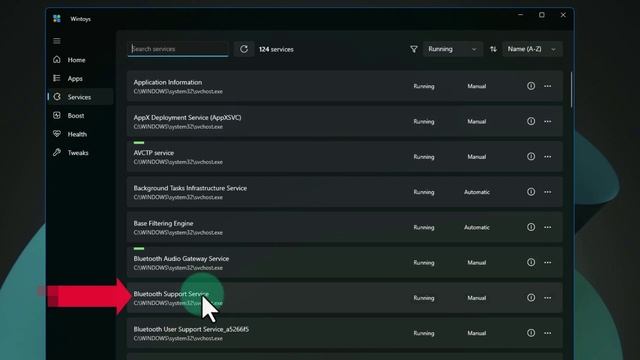Click the sort arrows icon

pyautogui.click(x=493, y=49)
